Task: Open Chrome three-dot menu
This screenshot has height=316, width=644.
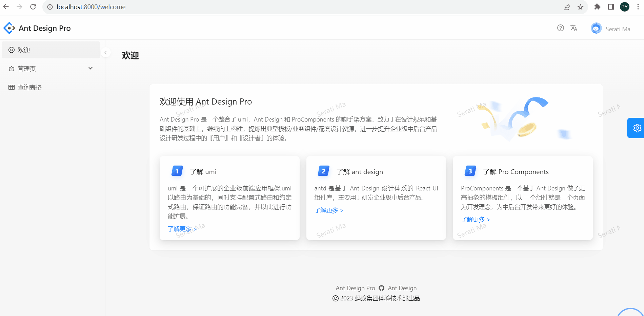Action: (638, 7)
